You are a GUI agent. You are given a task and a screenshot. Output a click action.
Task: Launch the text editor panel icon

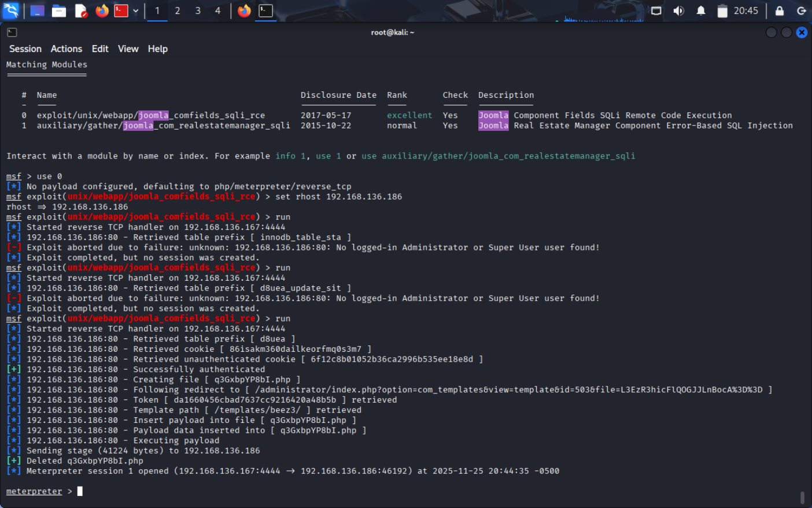coord(81,10)
